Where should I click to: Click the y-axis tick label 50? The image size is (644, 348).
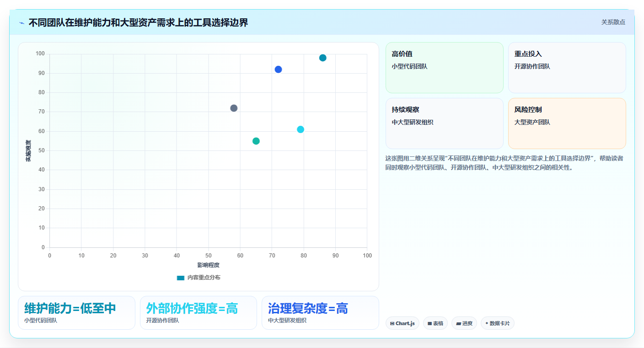[42, 150]
